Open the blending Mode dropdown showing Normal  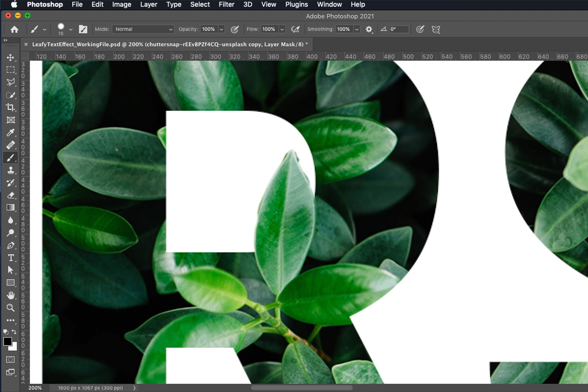click(143, 29)
